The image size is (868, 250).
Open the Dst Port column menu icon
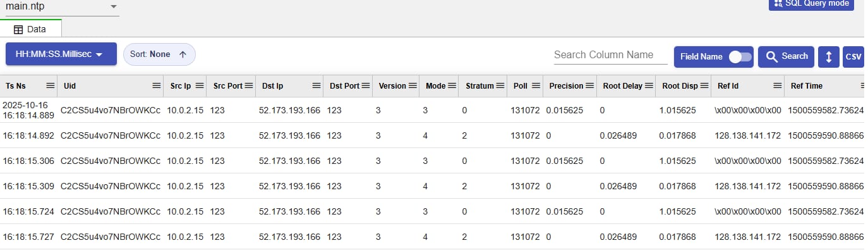[366, 85]
